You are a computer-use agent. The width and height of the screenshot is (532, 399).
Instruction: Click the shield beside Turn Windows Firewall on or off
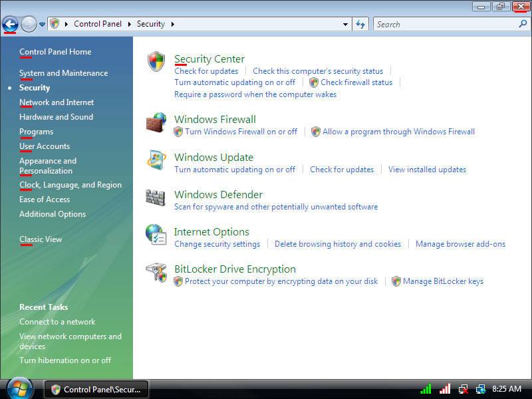(x=178, y=132)
